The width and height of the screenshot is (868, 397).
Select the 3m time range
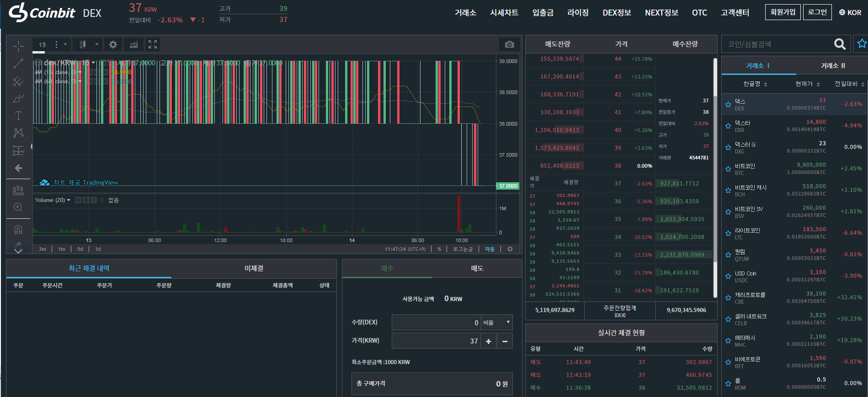[43, 249]
